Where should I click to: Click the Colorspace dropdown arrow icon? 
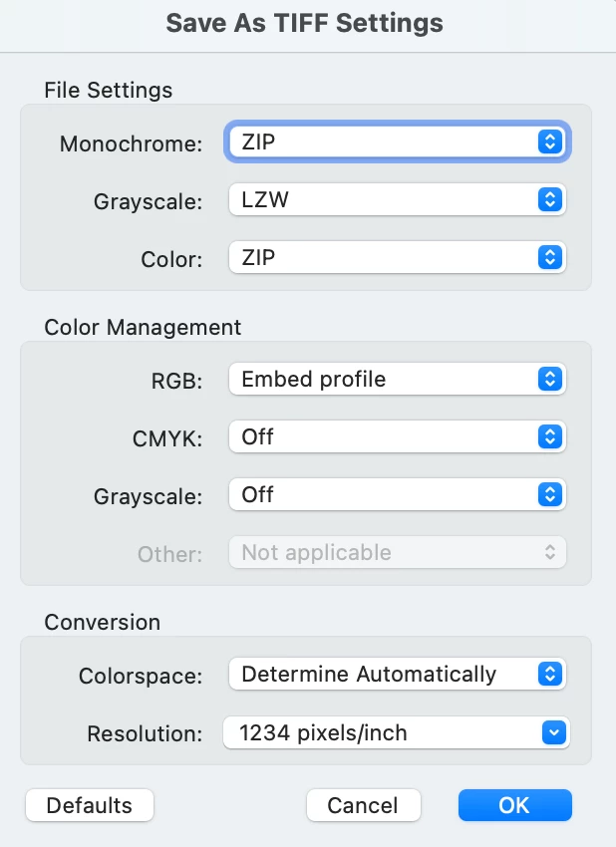(550, 675)
